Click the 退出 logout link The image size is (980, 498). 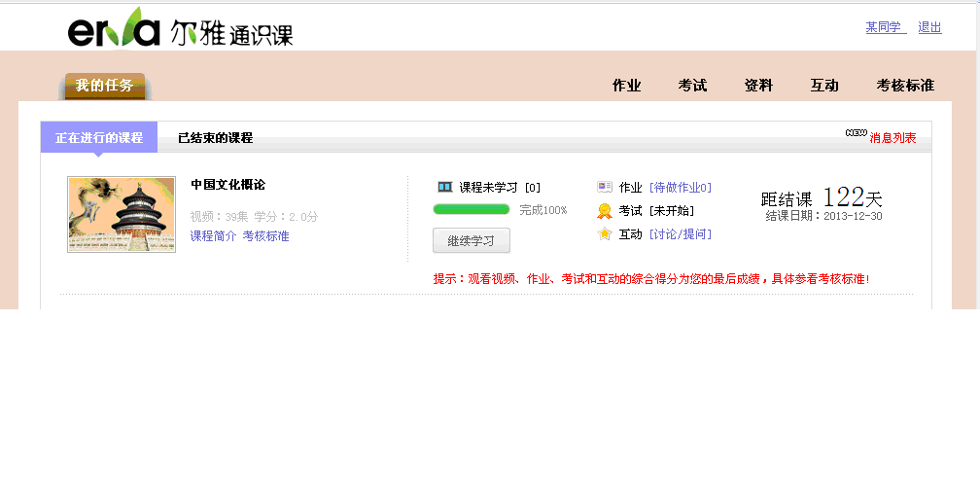point(929,27)
